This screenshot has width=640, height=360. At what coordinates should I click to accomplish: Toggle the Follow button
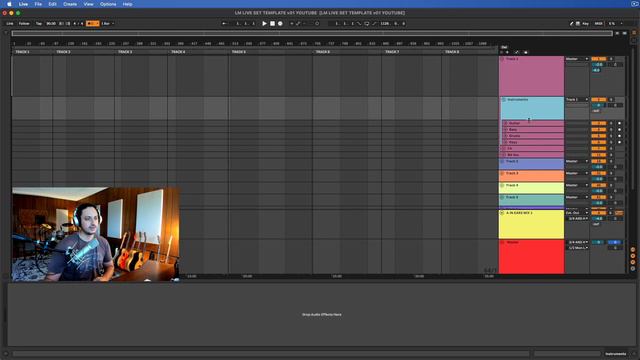24,24
